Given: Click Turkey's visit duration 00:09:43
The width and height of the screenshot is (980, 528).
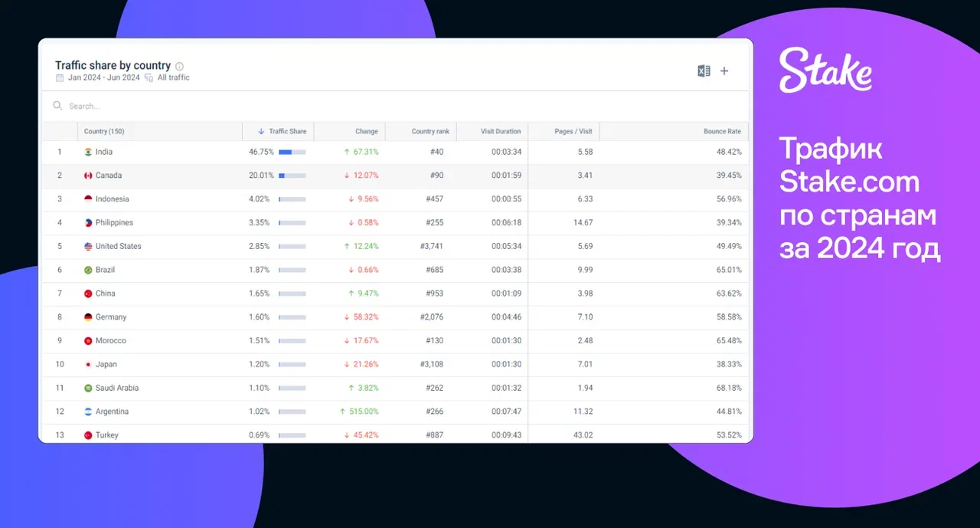Looking at the screenshot, I should [x=506, y=435].
